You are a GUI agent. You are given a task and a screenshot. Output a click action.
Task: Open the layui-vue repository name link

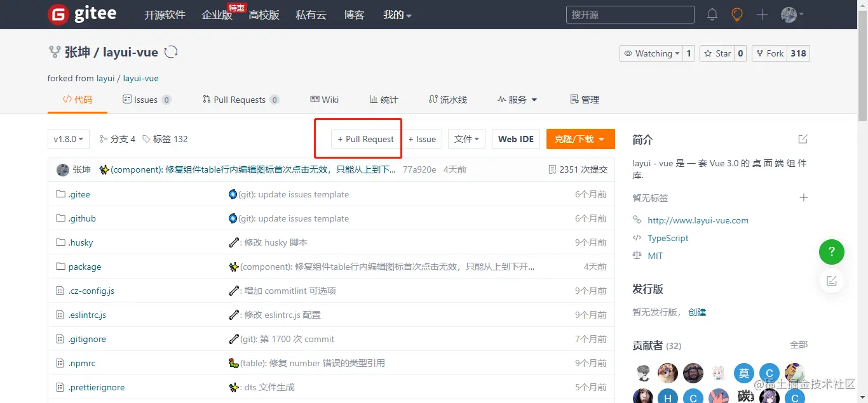tap(130, 52)
